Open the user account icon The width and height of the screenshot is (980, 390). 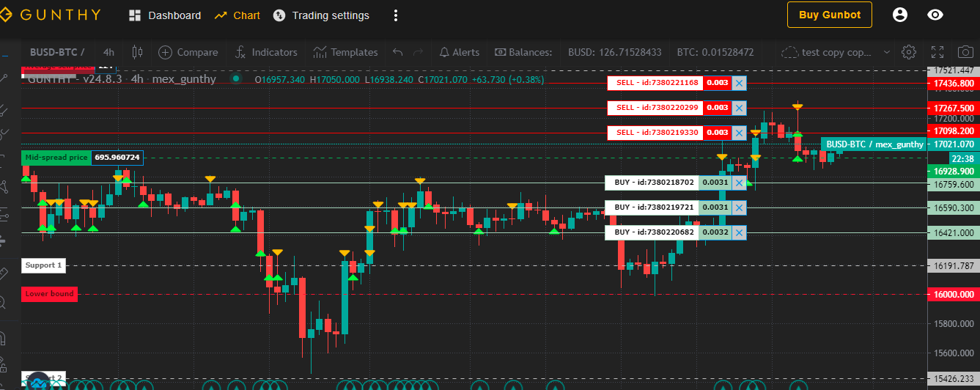900,15
